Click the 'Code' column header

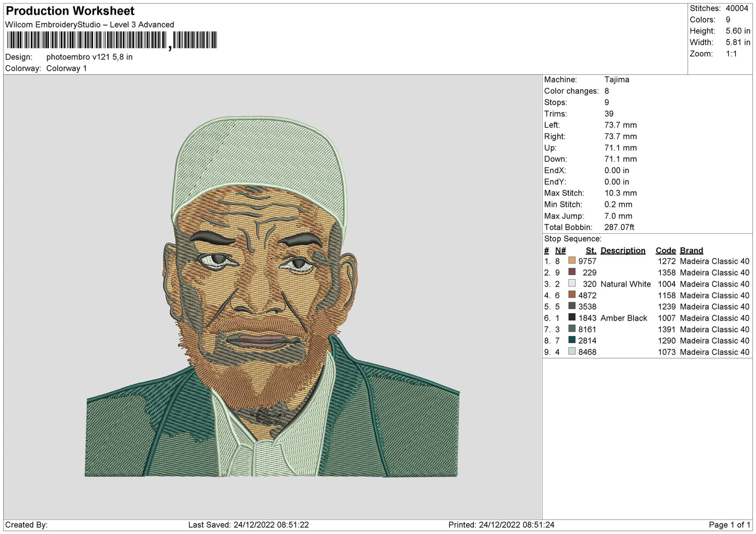tap(666, 251)
